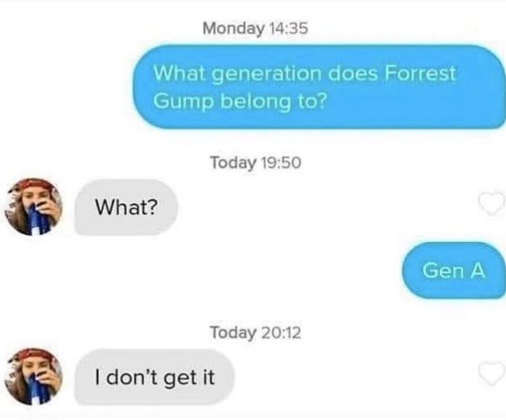Toggle like on the 20:12 received message

coord(492,373)
